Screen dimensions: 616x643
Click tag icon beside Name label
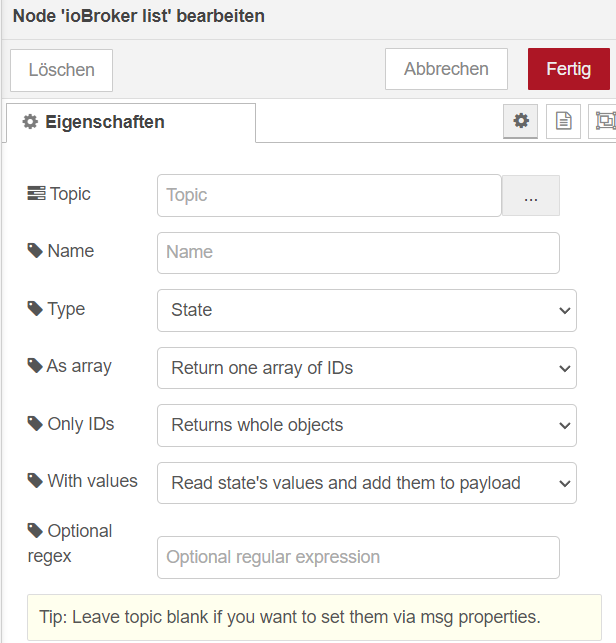pyautogui.click(x=35, y=251)
